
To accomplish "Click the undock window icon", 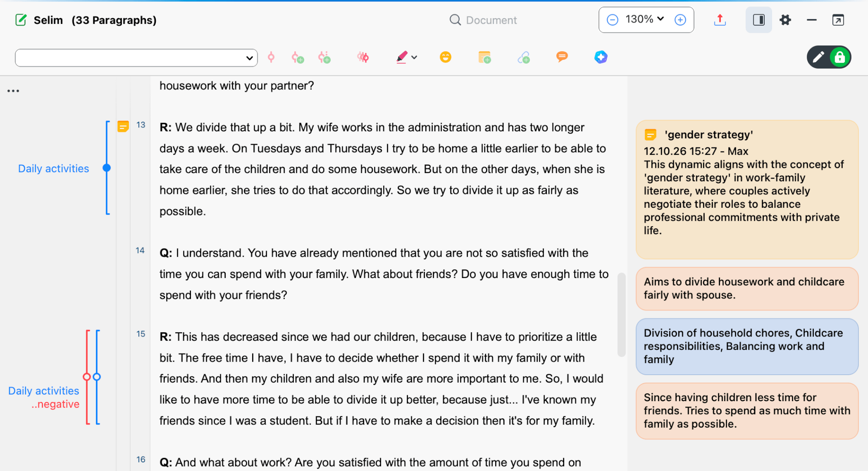I will coord(838,20).
